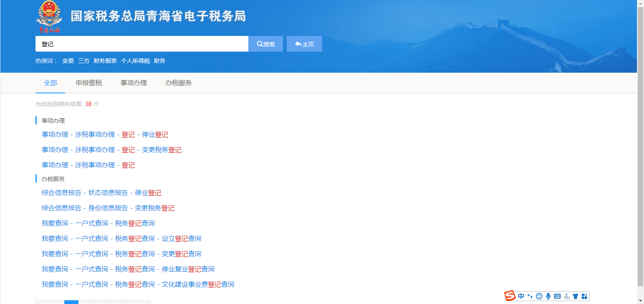Image resolution: width=644 pixels, height=304 pixels.
Task: Click the 事项办理 section heading
Action: click(53, 121)
